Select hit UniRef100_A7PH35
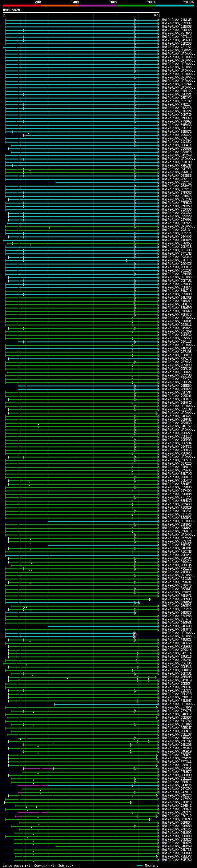This screenshot has width=197, height=868. click(177, 203)
